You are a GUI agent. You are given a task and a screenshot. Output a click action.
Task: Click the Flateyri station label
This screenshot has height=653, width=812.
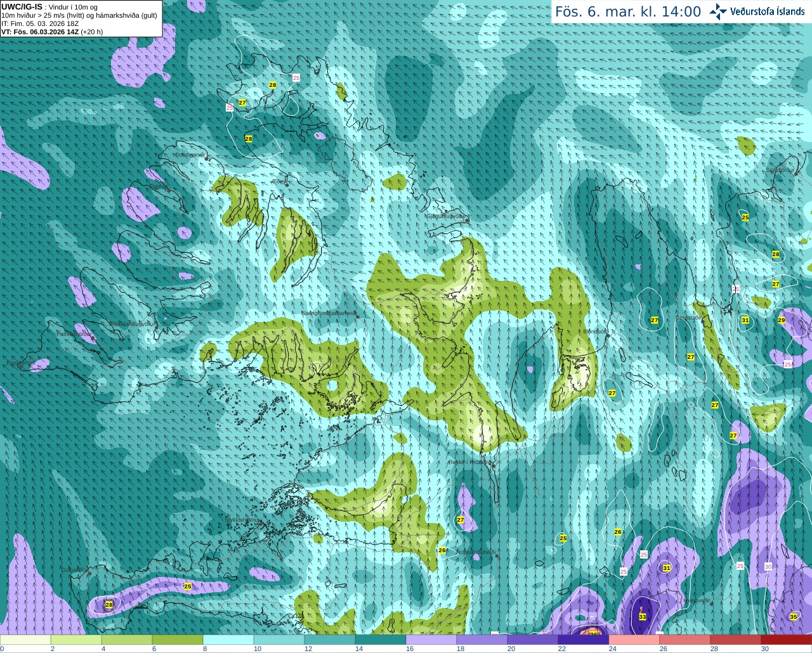158,186
